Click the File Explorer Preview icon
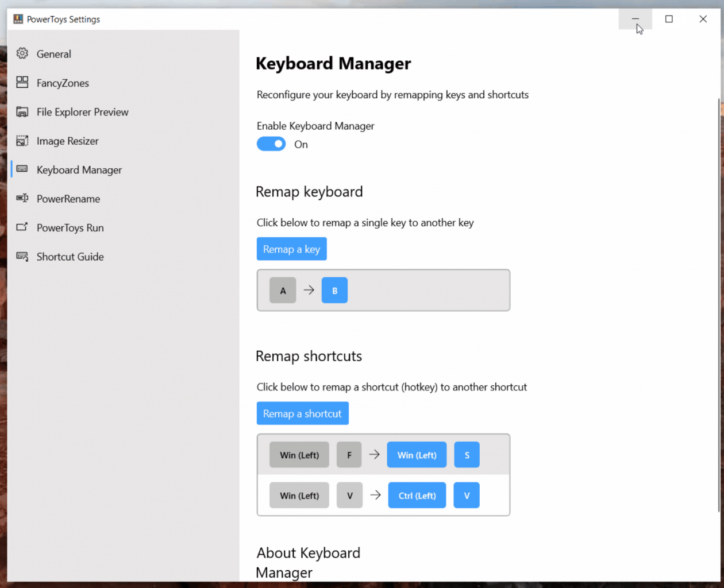This screenshot has height=588, width=724. 22,111
